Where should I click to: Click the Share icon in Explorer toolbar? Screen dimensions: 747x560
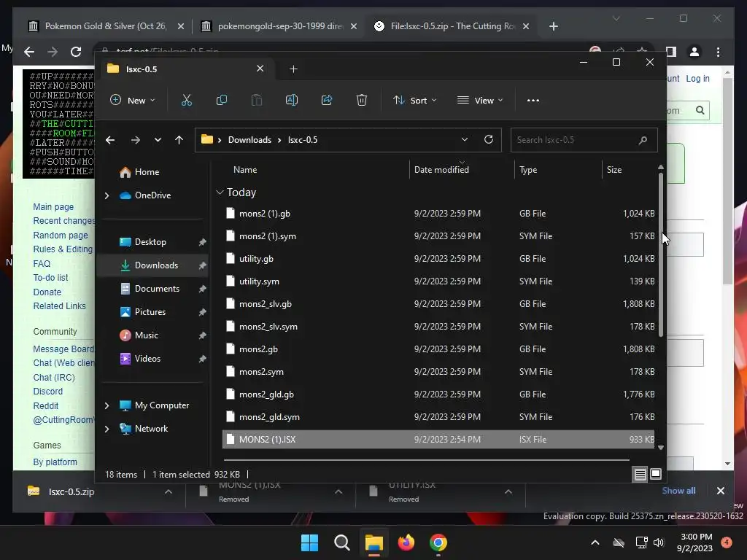327,100
